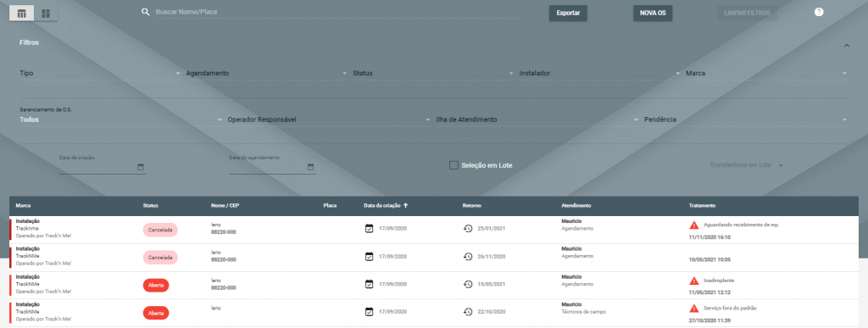
Task: Open calendar for Data do agendamento filter
Action: (x=310, y=167)
